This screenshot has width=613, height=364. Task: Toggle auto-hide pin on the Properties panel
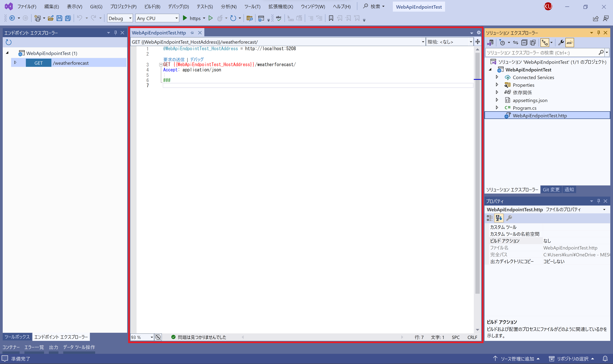[598, 201]
